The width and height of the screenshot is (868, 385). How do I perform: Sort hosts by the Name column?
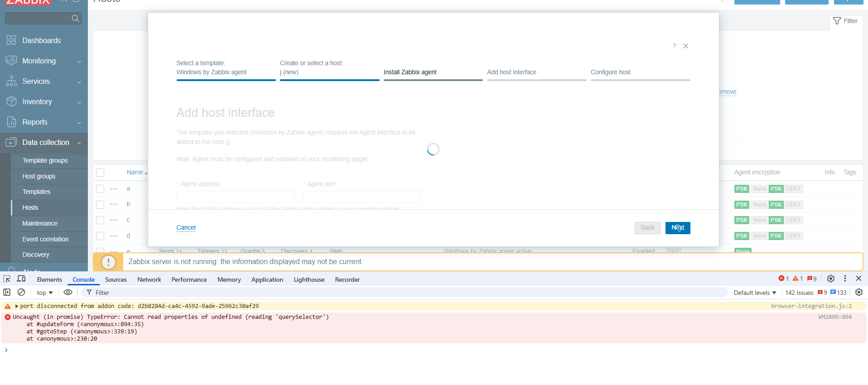pos(135,172)
